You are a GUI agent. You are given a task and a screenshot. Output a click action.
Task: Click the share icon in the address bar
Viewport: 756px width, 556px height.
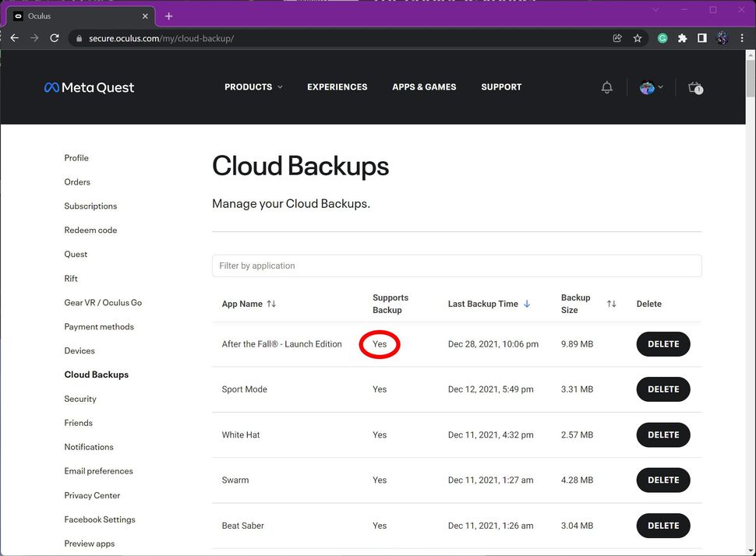pos(616,37)
